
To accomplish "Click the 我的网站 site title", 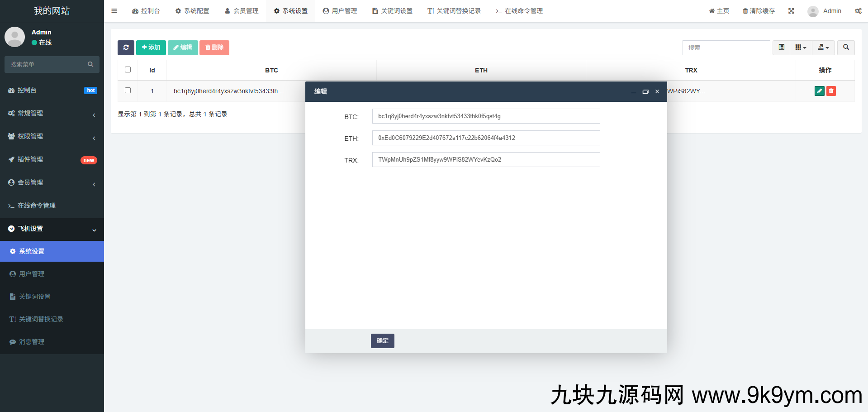I will point(52,11).
